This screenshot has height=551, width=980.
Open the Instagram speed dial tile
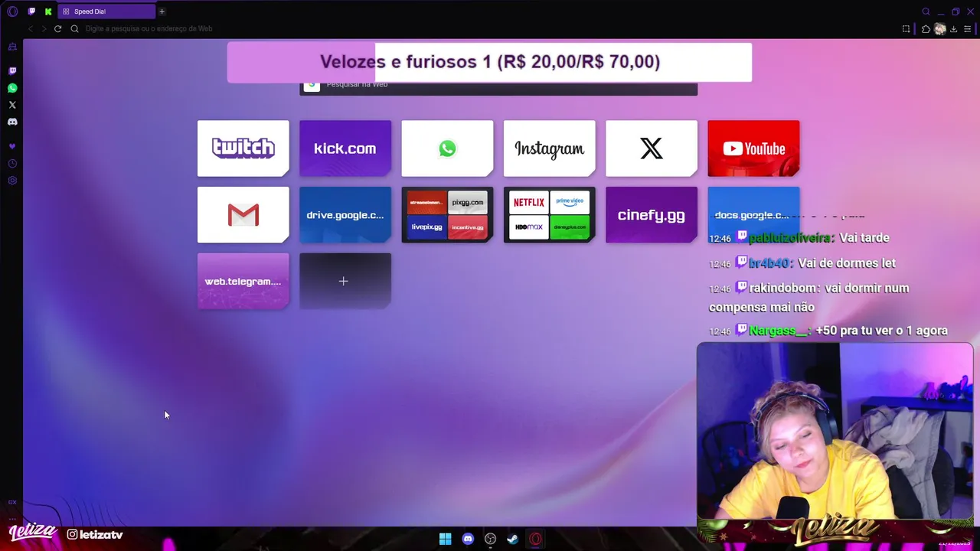click(x=550, y=148)
